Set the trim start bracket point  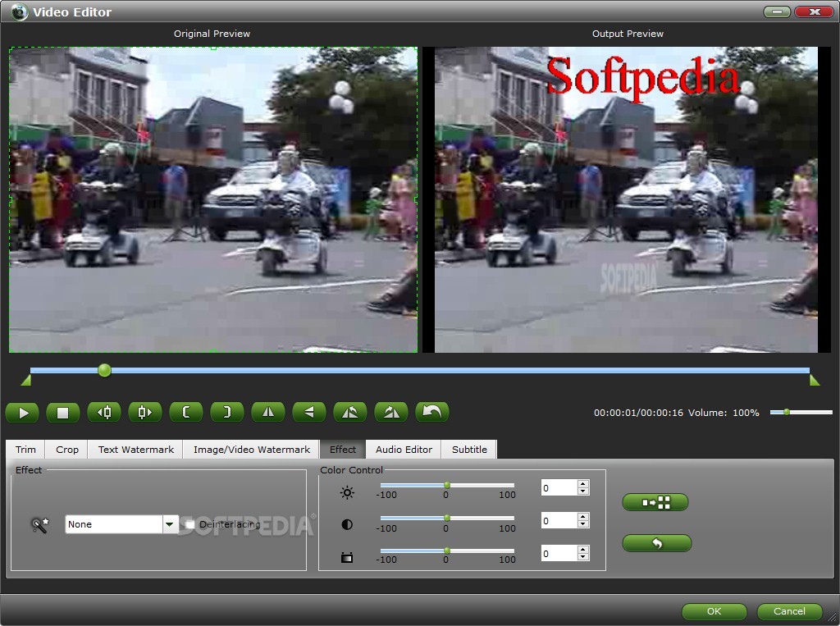click(x=186, y=412)
